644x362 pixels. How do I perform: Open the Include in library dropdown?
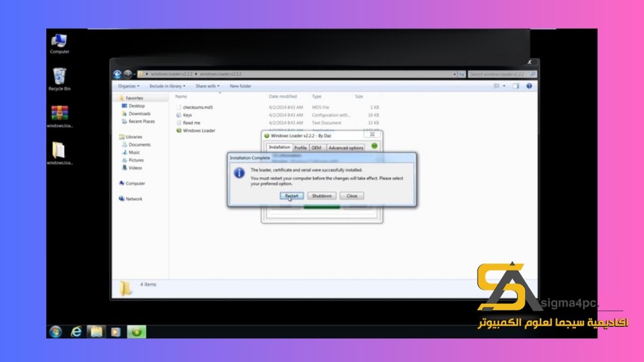167,86
